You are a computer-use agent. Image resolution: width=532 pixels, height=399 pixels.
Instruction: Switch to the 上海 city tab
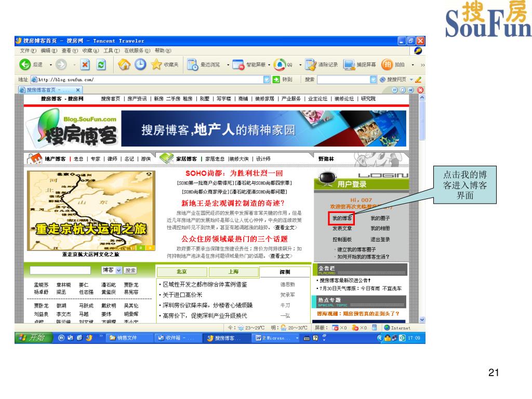233,272
